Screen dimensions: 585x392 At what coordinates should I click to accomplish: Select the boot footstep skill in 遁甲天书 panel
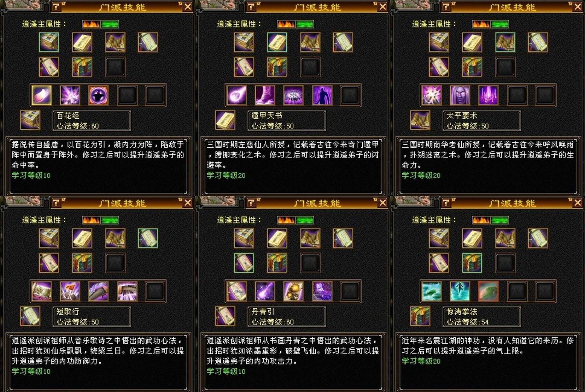click(265, 95)
